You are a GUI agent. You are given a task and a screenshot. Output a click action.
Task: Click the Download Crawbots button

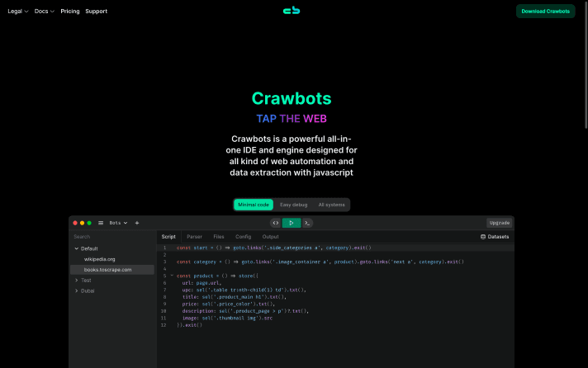[x=545, y=12]
